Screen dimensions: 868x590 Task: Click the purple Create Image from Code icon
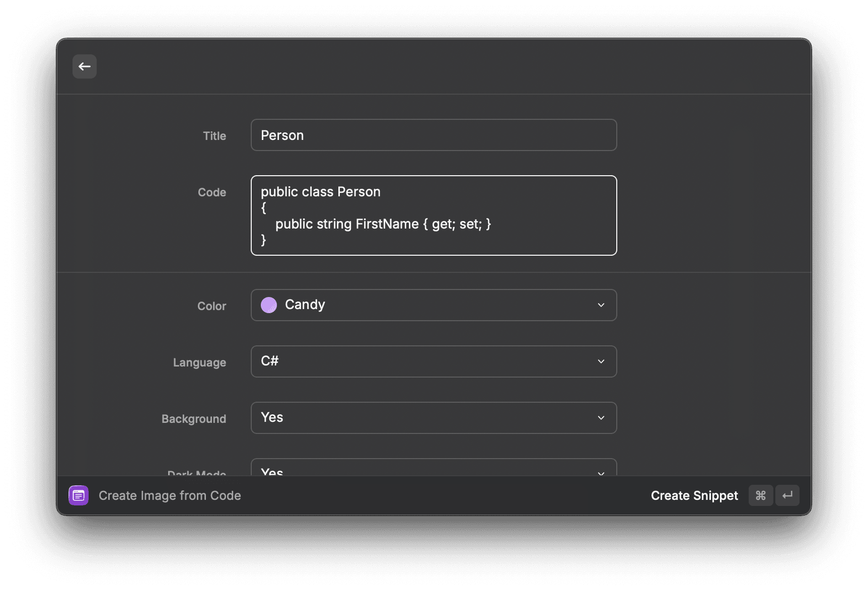pyautogui.click(x=78, y=495)
